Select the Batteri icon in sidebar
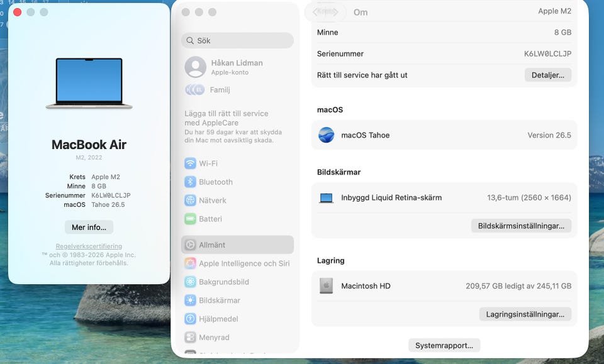Viewport: 604px width, 364px height. point(190,219)
